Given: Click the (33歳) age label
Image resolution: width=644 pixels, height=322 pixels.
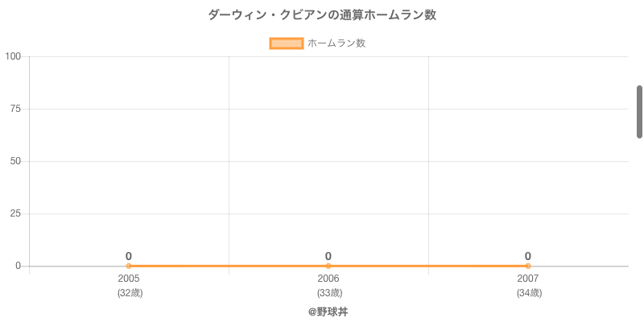Looking at the screenshot, I should [x=329, y=293].
